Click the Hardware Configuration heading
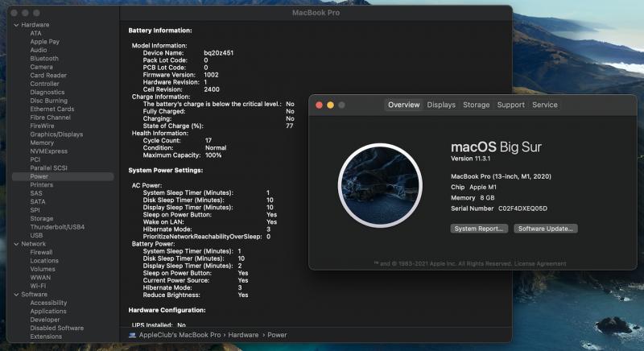 (x=167, y=310)
